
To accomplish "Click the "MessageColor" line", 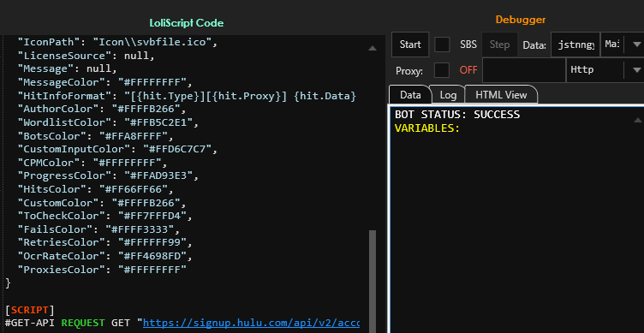I will (104, 82).
